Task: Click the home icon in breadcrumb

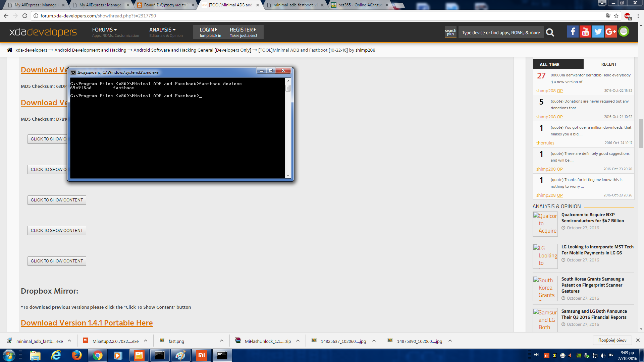Action: (x=10, y=50)
